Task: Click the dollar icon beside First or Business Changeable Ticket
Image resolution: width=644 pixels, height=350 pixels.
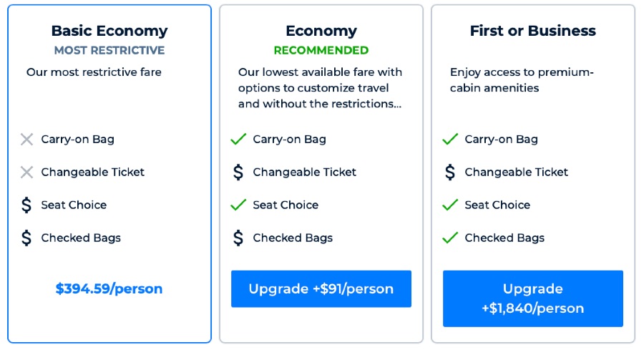Action: point(450,172)
